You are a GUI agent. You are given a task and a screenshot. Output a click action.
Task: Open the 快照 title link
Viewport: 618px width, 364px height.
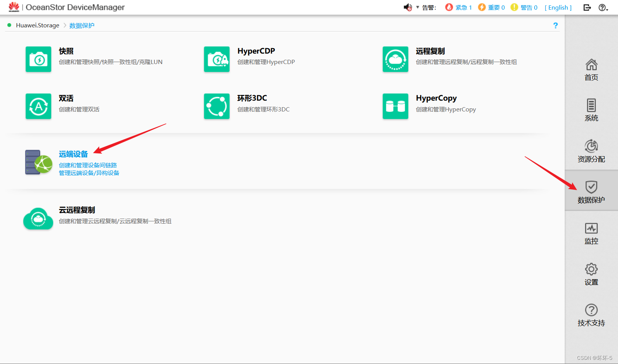point(66,51)
